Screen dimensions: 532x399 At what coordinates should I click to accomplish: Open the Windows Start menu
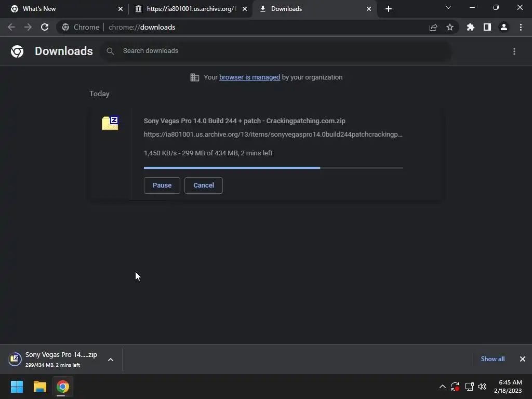(17, 387)
